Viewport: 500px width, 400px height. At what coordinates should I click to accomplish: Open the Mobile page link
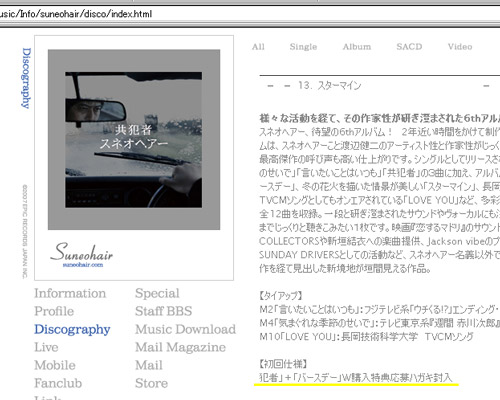(55, 365)
